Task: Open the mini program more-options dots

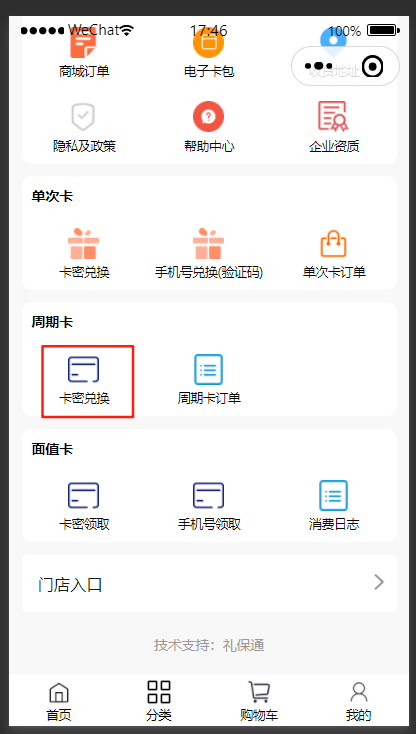Action: 319,66
